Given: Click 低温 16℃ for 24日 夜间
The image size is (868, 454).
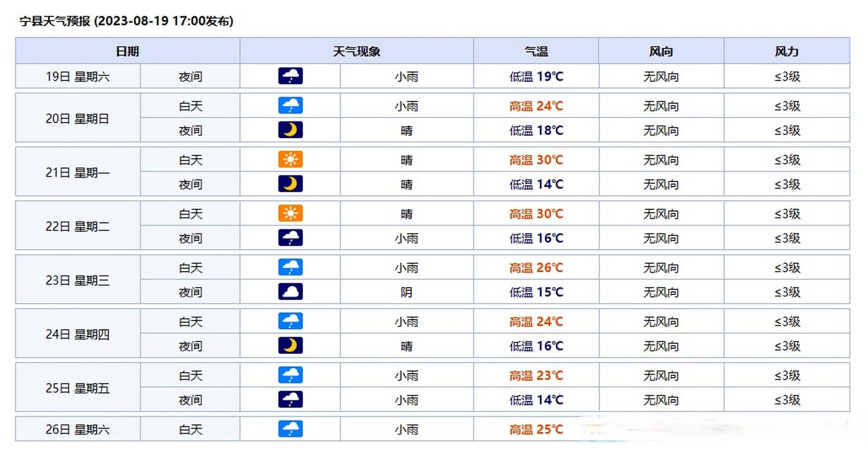Looking at the screenshot, I should pyautogui.click(x=536, y=346).
